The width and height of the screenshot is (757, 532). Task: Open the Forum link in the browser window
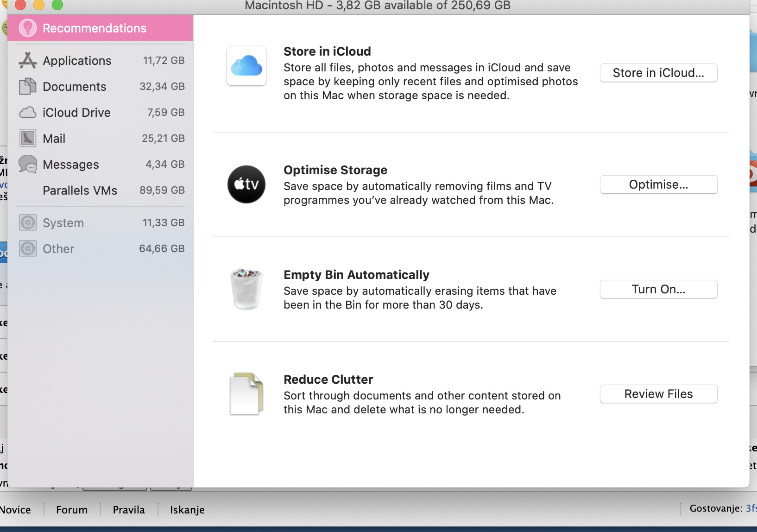pos(72,510)
